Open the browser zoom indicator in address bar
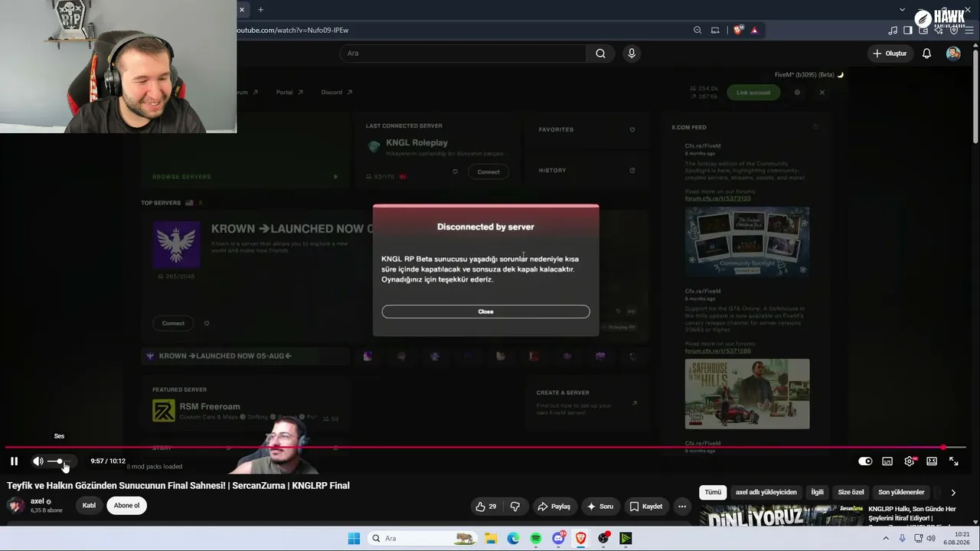This screenshot has width=980, height=551. tap(697, 31)
